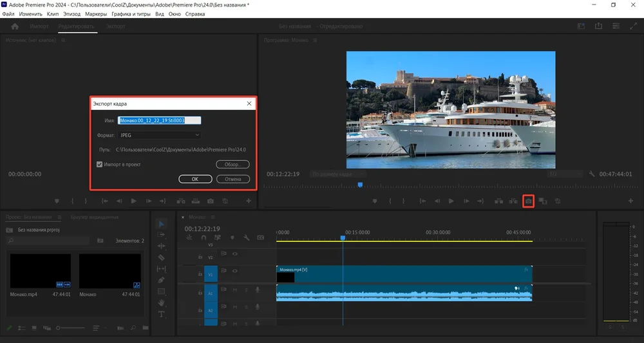Image resolution: width=644 pixels, height=343 pixels.
Task: Pick the Hand tool
Action: (162, 302)
